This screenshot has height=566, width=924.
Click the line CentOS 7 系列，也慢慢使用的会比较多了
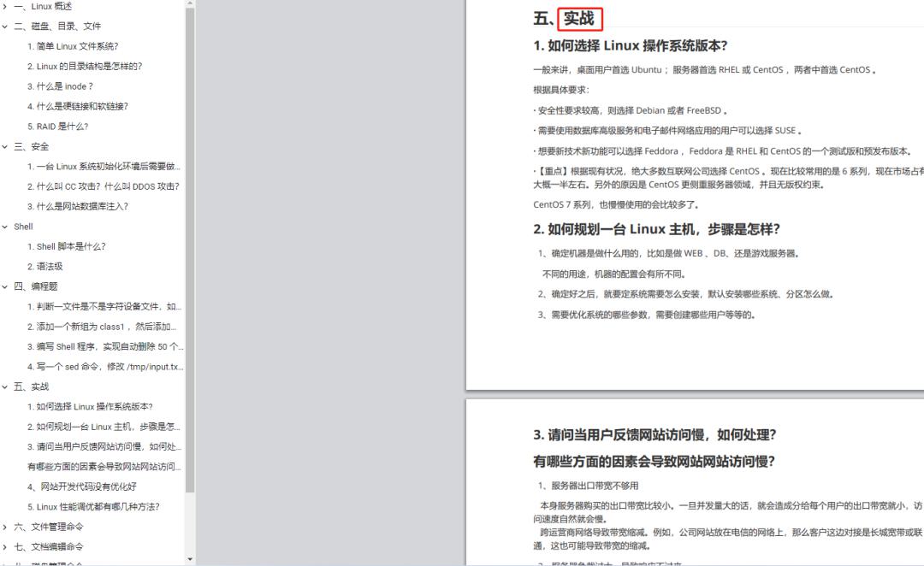tap(616, 205)
